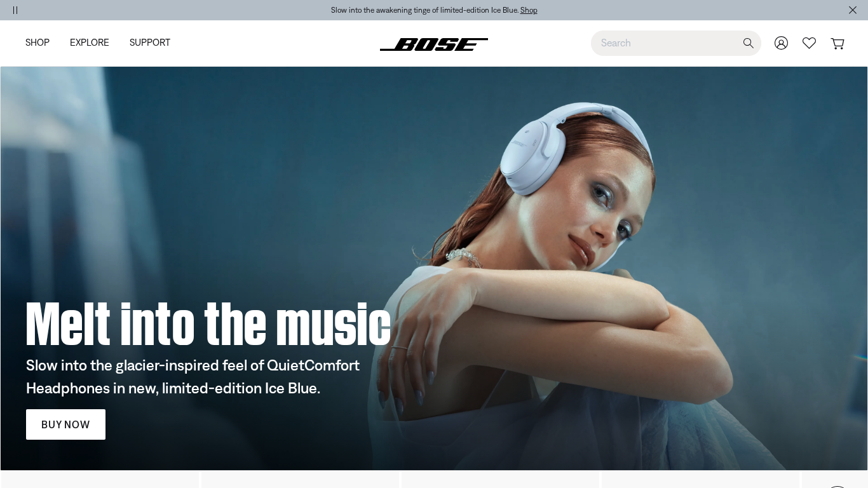Click the woman wearing headphones hero image

[x=434, y=268]
